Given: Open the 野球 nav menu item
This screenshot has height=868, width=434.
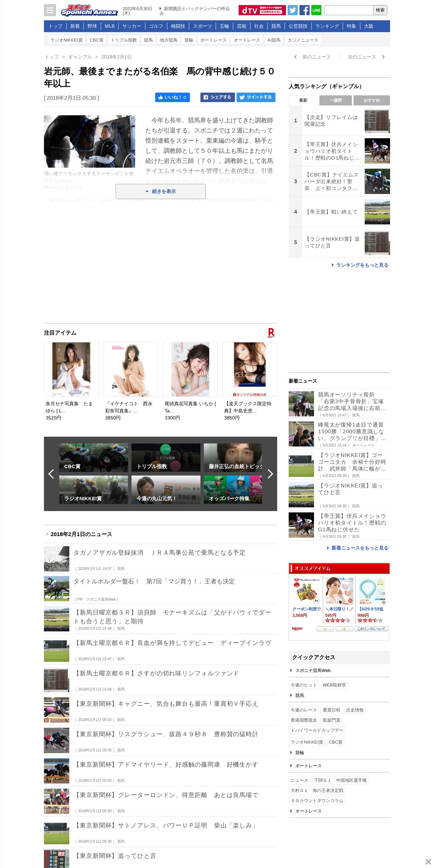Looking at the screenshot, I should [x=92, y=26].
